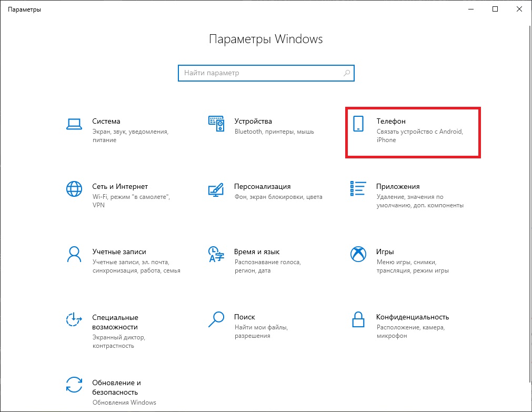Screen dimensions: 532x412
Task: Click the Учетные записи person icon
Action: 74,255
